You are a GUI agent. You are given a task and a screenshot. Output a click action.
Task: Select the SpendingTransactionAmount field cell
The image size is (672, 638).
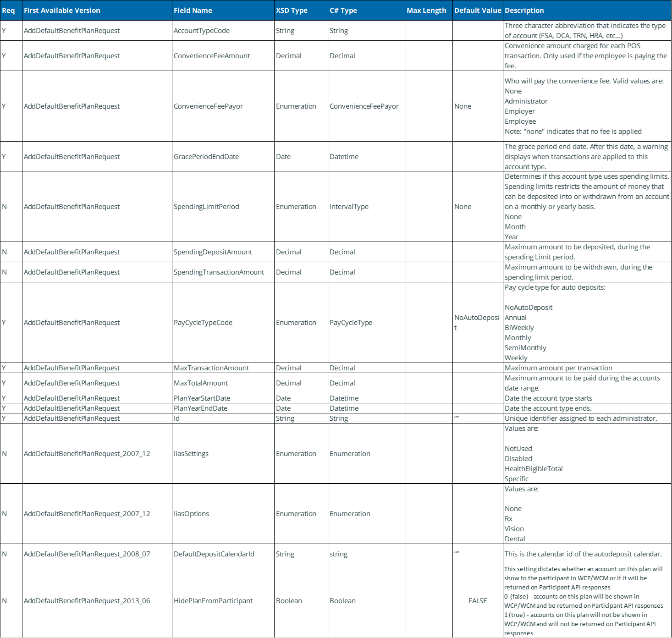[x=223, y=272]
